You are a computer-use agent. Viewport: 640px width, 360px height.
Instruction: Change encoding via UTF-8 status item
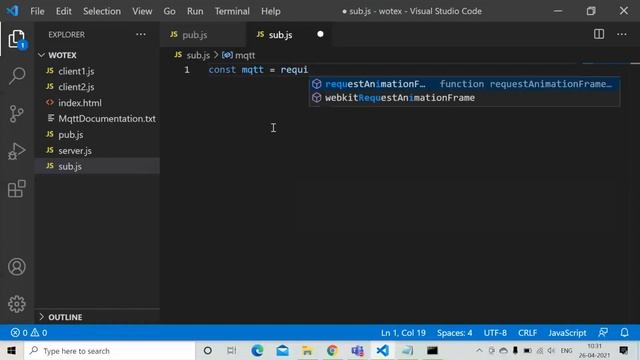[495, 333]
